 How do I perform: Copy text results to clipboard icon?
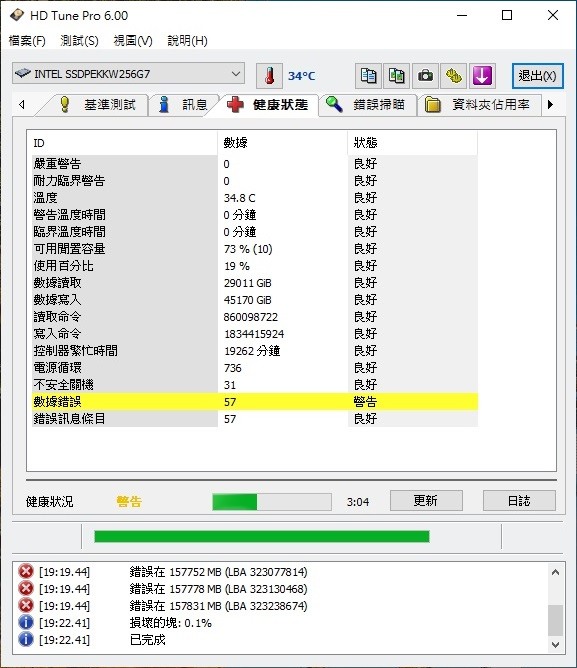pos(368,76)
